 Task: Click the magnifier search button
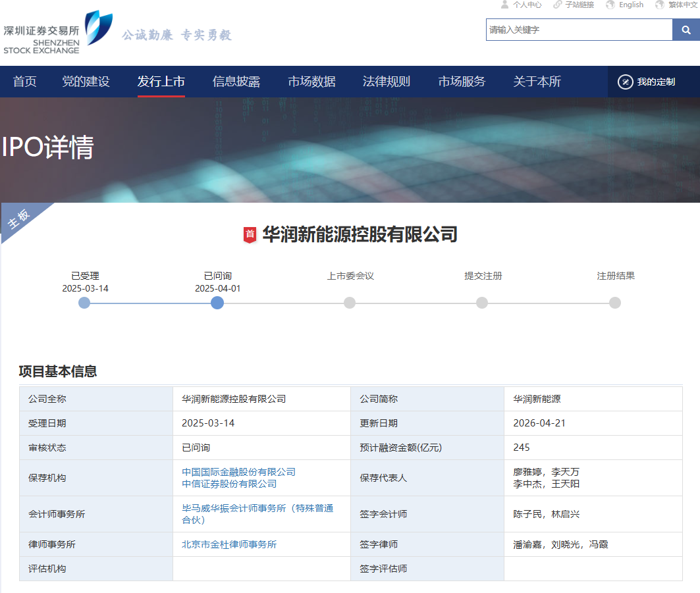(686, 30)
